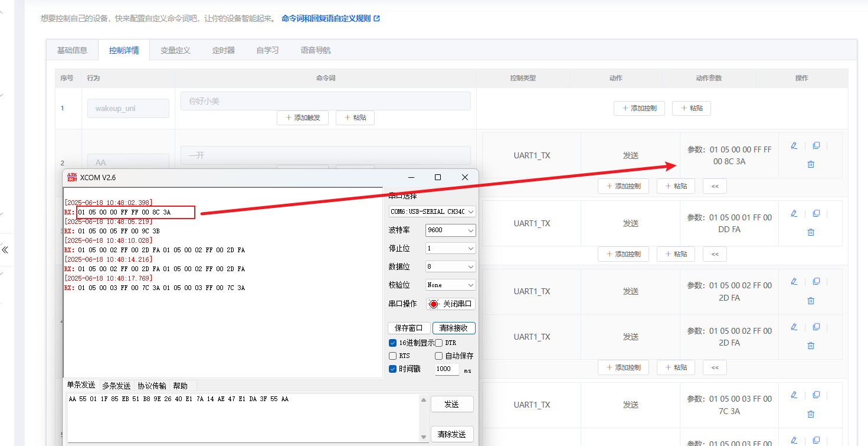The width and height of the screenshot is (868, 446).
Task: Open the 多条发送 tab in XCOM
Action: click(x=116, y=385)
